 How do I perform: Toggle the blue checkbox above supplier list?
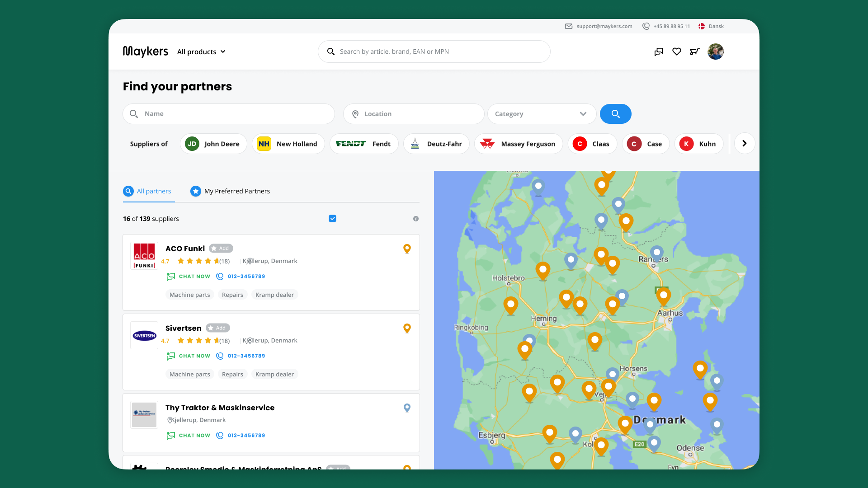333,219
